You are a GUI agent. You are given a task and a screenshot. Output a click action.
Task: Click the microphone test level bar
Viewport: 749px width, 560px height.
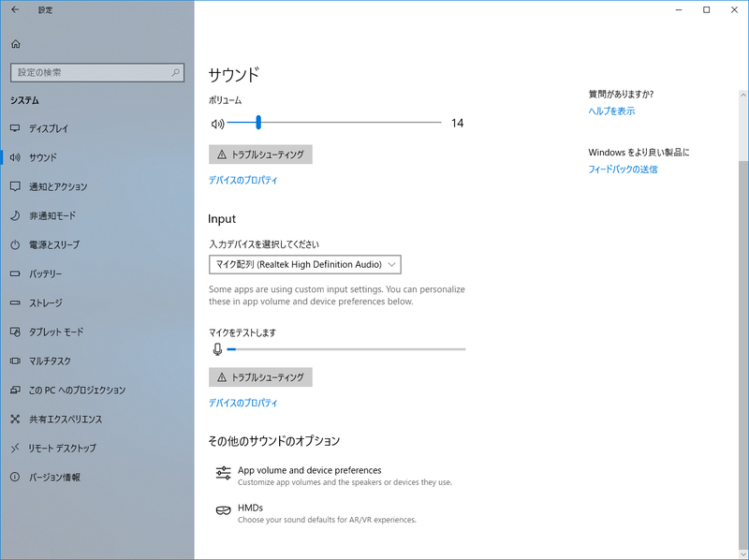pos(346,349)
